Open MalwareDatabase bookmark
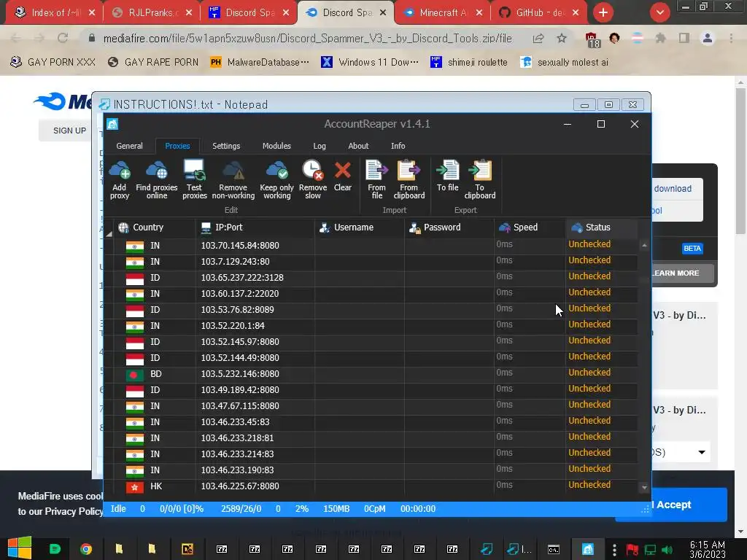 pos(260,62)
